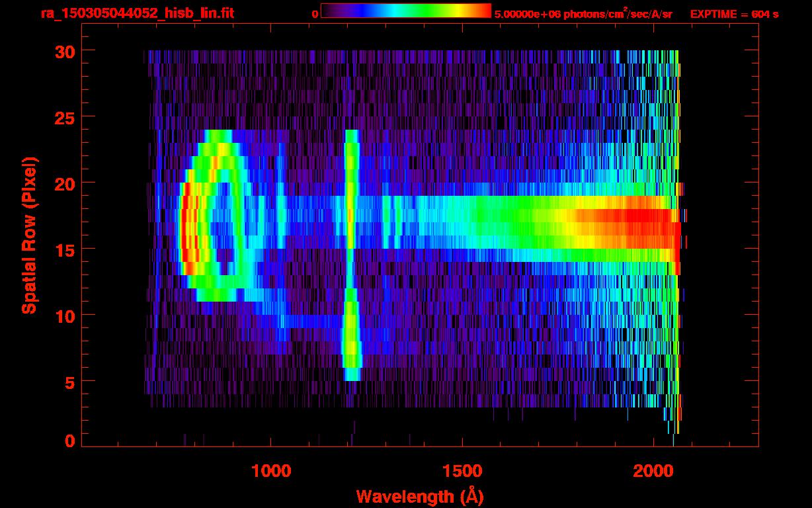Click the rainbow color scale bar
Screen dimensions: 812x508
[x=406, y=11]
